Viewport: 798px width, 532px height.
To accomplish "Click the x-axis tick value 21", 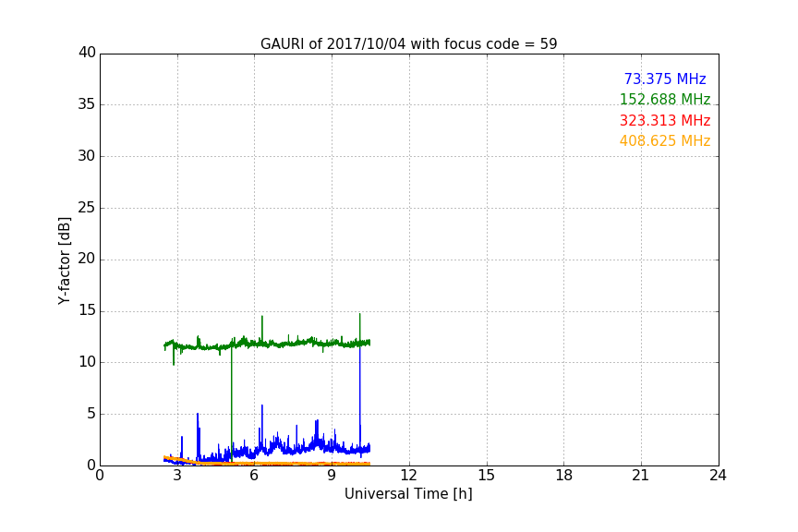I will 641,476.
